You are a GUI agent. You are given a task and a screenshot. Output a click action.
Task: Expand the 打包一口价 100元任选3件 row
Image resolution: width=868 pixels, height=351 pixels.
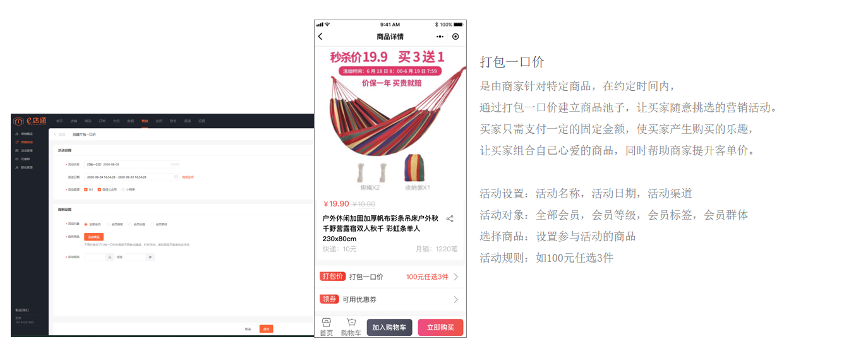click(x=390, y=277)
